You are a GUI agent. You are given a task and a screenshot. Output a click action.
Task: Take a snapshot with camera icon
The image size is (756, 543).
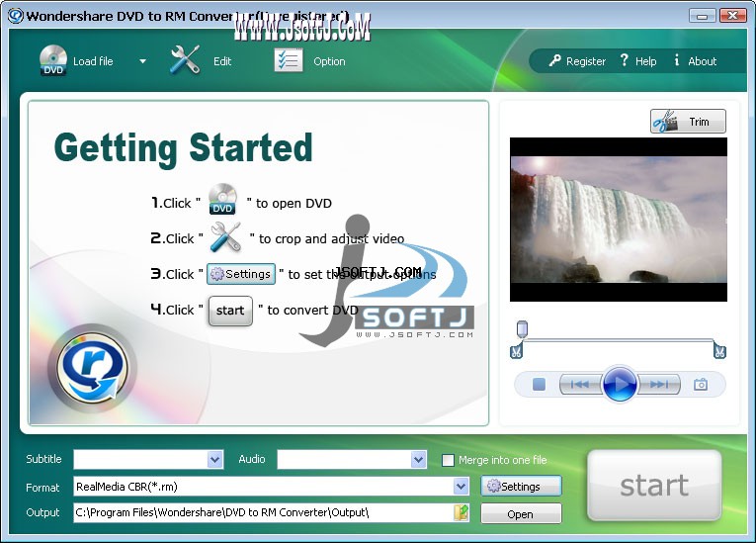point(701,384)
